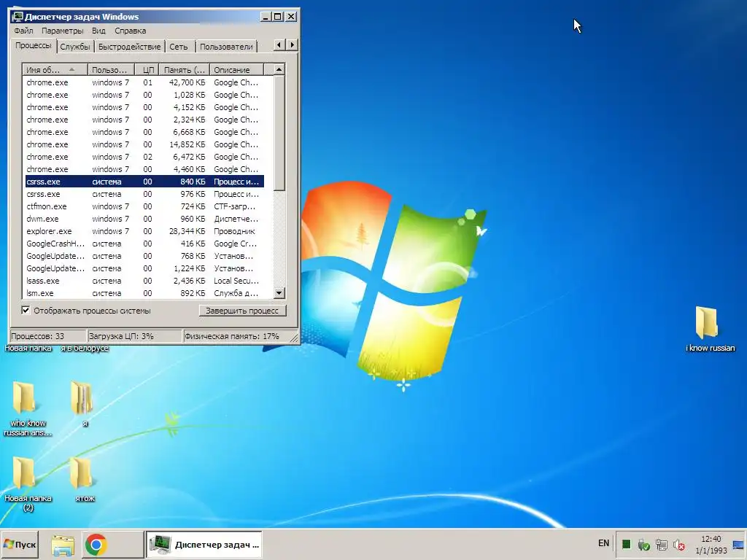Click the Show Desktop button in the tray
747x560 pixels.
pyautogui.click(x=738, y=544)
